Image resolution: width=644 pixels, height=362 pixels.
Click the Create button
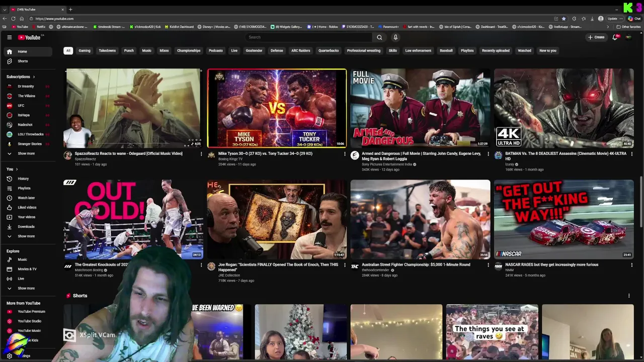(596, 37)
